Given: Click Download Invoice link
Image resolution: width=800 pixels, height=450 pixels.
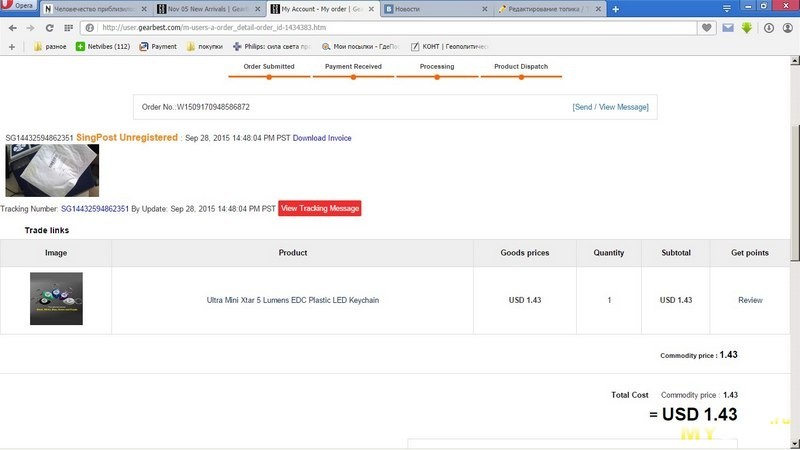Looking at the screenshot, I should [x=322, y=138].
